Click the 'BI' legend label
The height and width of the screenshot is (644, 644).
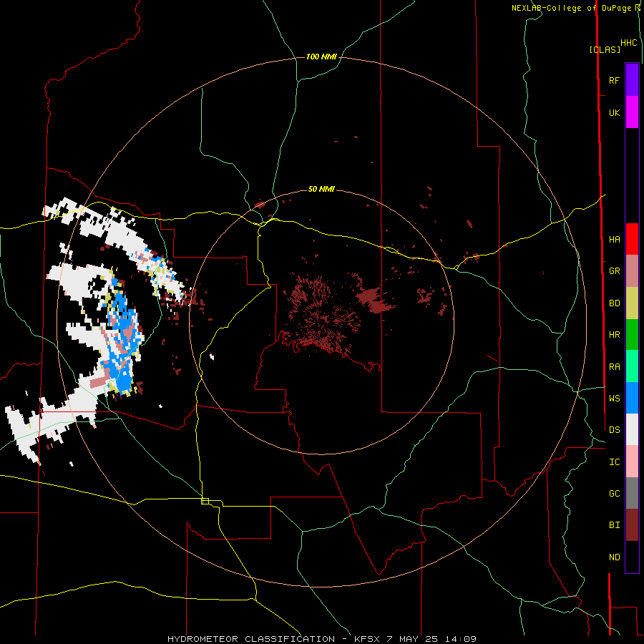coord(614,525)
